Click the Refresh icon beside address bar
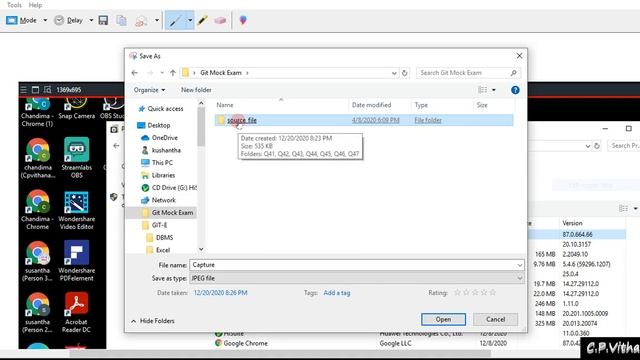Screen dimensions: 640x360 (x=404, y=73)
